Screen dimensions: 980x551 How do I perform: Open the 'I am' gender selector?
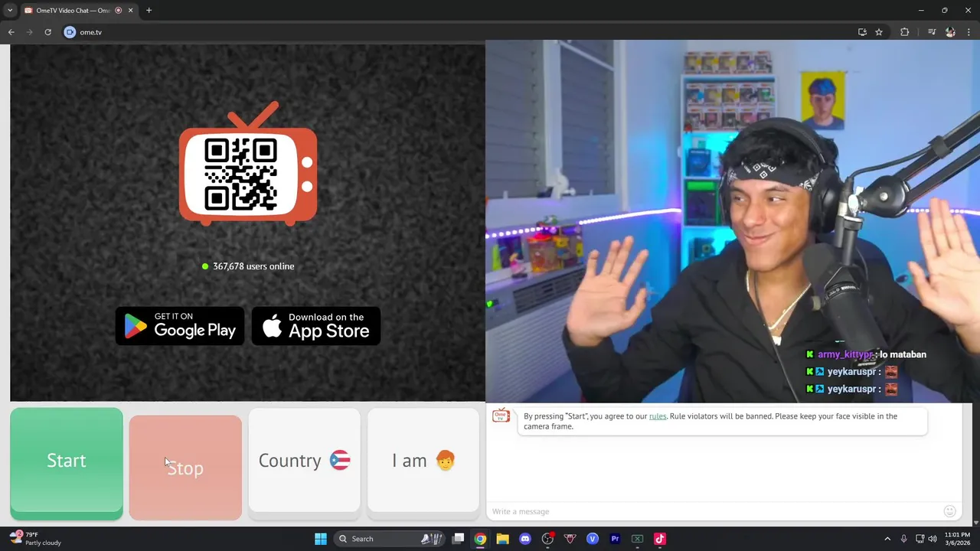pyautogui.click(x=423, y=460)
